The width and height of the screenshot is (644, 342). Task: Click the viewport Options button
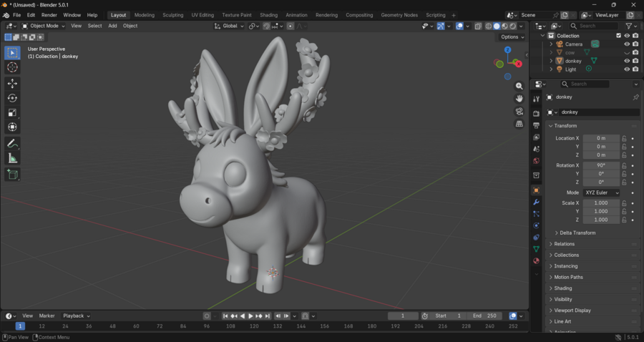512,37
